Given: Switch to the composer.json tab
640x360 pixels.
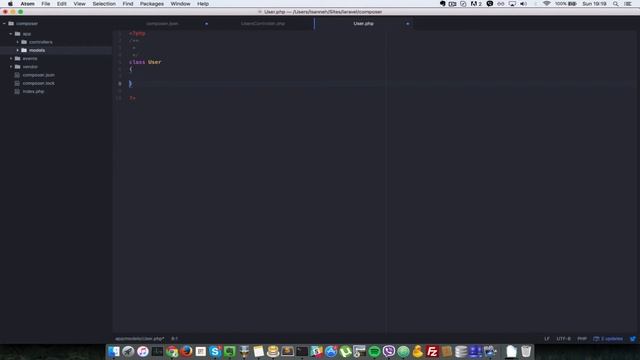Looking at the screenshot, I should tap(162, 24).
